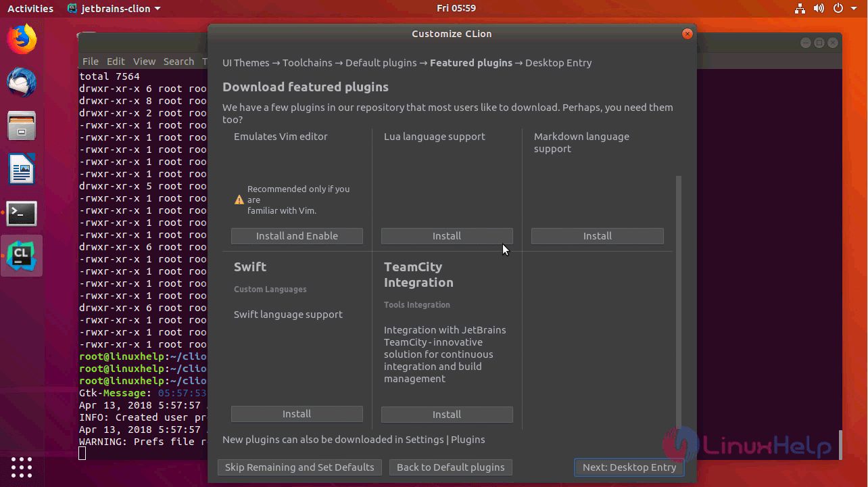Go Back to Default plugins
Image resolution: width=868 pixels, height=487 pixels.
coord(451,467)
